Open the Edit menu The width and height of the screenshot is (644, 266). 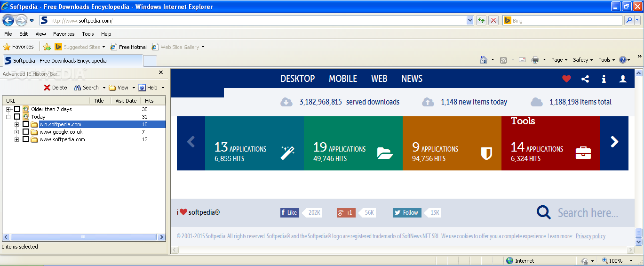click(x=24, y=34)
